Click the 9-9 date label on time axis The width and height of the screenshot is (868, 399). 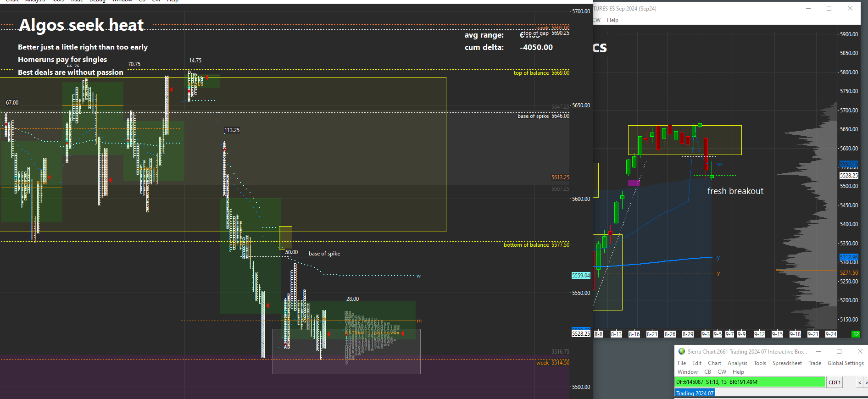pos(741,334)
